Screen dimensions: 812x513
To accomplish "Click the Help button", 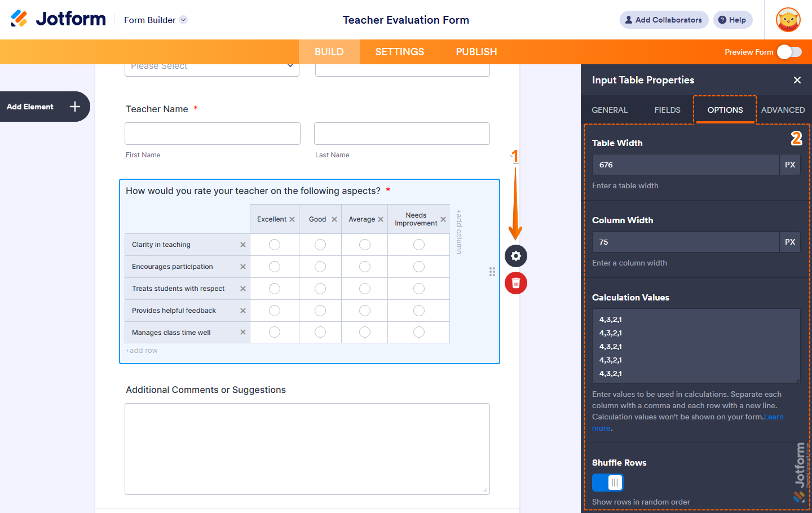I will [x=733, y=20].
